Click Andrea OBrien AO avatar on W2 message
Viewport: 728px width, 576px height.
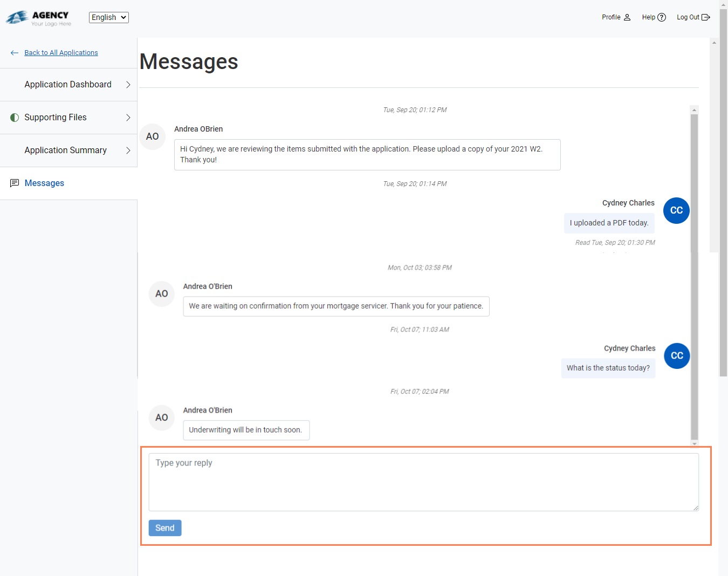point(153,136)
